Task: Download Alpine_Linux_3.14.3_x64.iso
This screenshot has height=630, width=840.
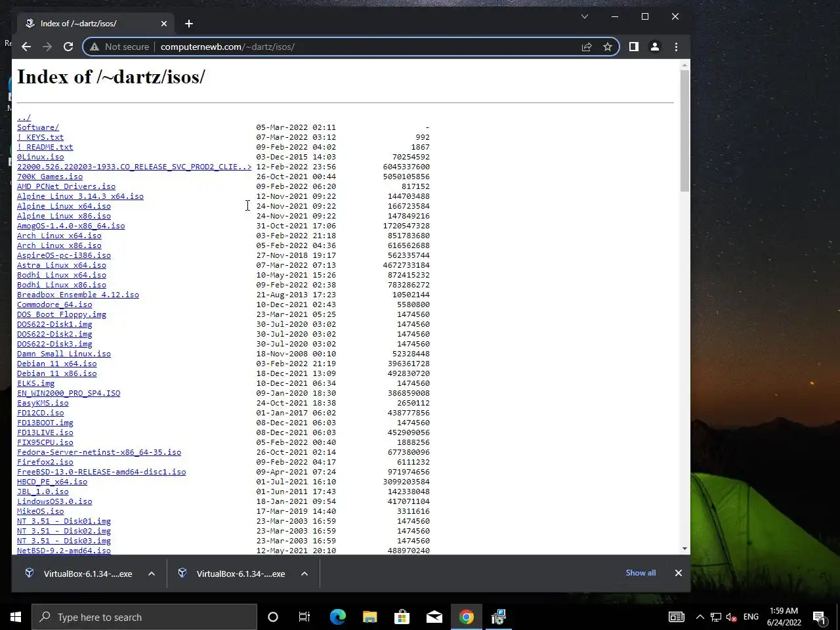Action: 80,196
